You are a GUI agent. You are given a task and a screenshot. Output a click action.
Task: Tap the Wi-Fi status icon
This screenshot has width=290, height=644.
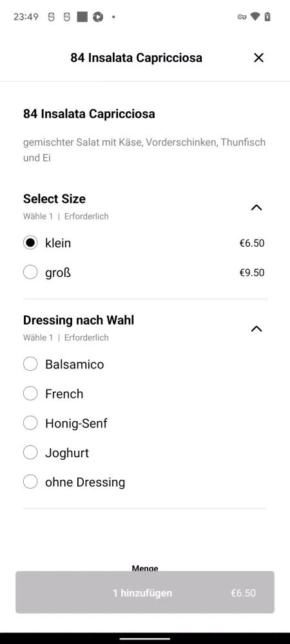(255, 17)
